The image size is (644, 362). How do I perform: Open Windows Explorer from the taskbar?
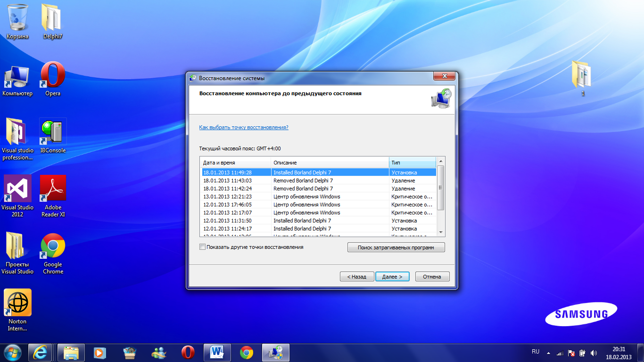pyautogui.click(x=71, y=353)
